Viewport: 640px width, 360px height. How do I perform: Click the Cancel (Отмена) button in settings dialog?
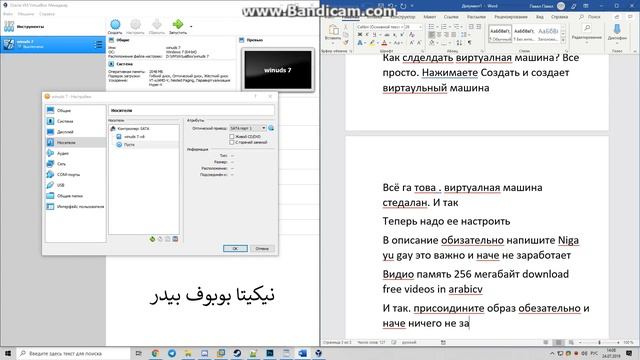click(x=262, y=248)
